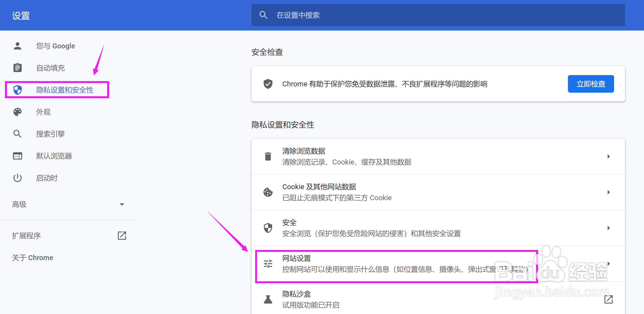The width and height of the screenshot is (644, 314).
Task: Expand the 清除浏览数据 row arrow
Action: (609, 156)
